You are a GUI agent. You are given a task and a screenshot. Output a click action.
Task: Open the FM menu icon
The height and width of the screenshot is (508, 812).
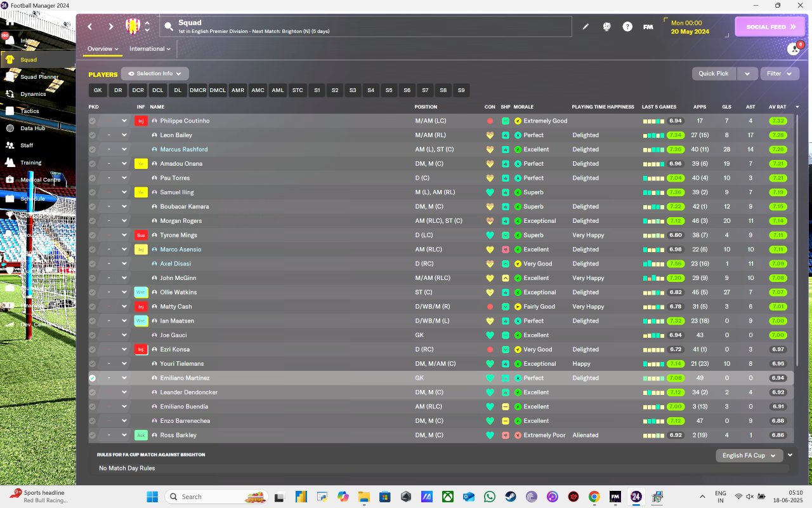[x=648, y=27]
